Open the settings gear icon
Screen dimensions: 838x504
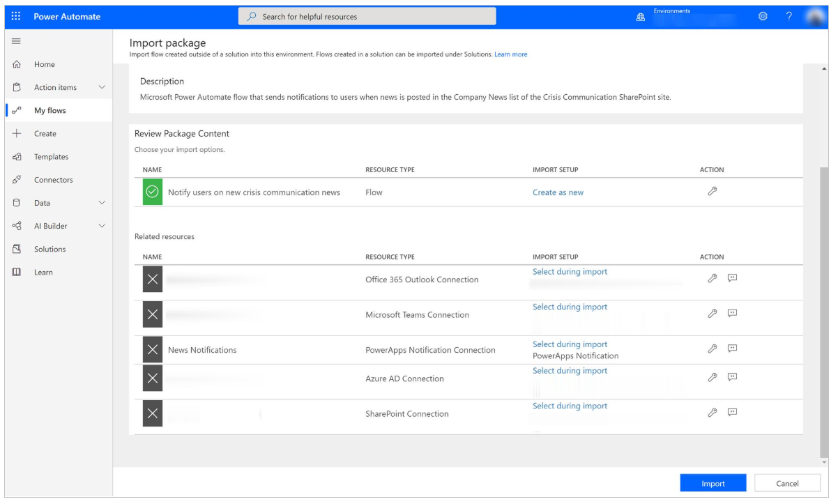[x=763, y=16]
